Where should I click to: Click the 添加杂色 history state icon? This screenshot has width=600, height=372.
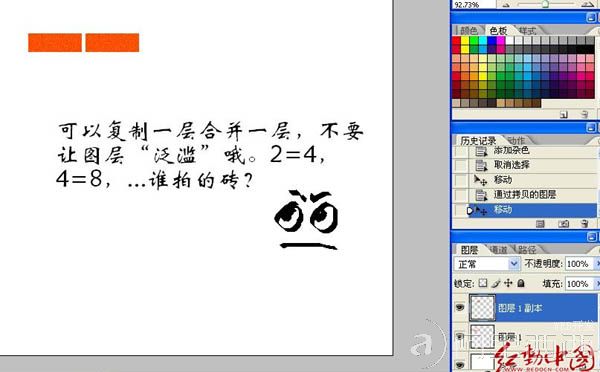[x=481, y=151]
